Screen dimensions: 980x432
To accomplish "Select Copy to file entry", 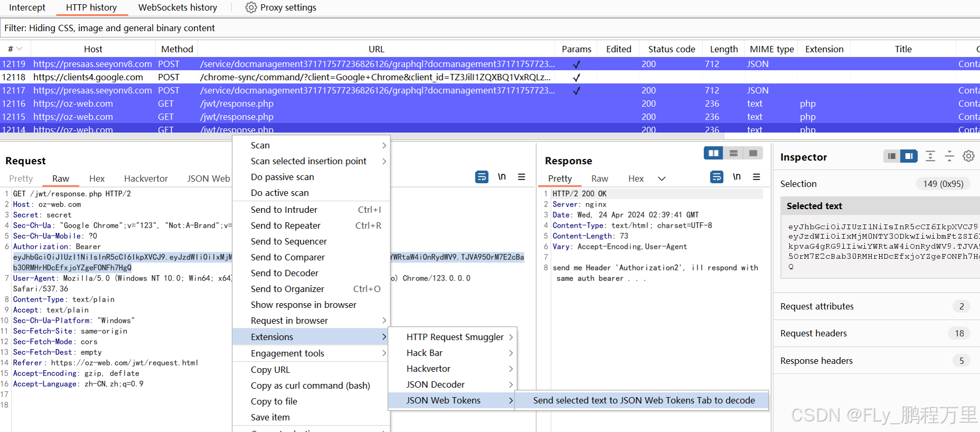I will point(311,401).
